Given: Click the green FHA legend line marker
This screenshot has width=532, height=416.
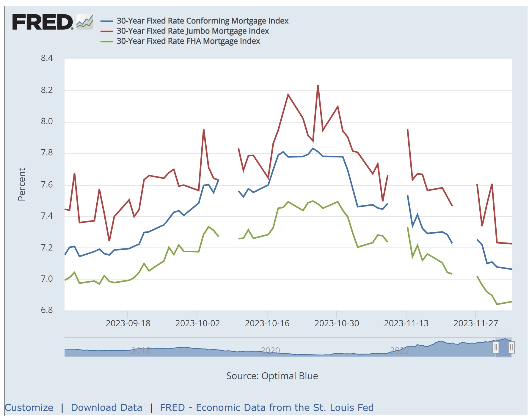Looking at the screenshot, I should [106, 41].
